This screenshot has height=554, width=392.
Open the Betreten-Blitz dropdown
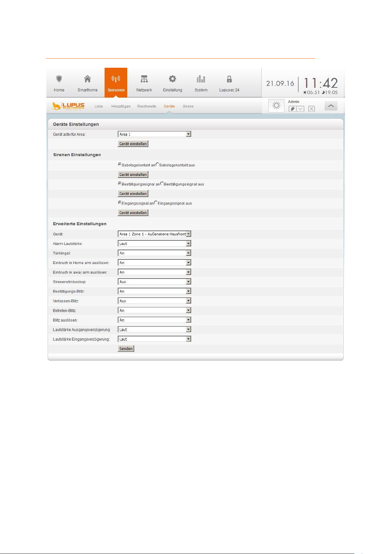(154, 310)
